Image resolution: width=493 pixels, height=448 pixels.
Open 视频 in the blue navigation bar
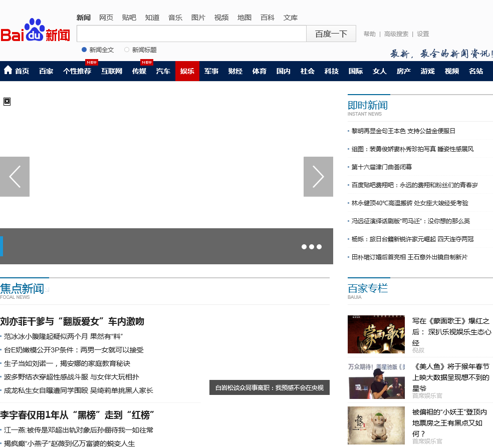tap(452, 71)
